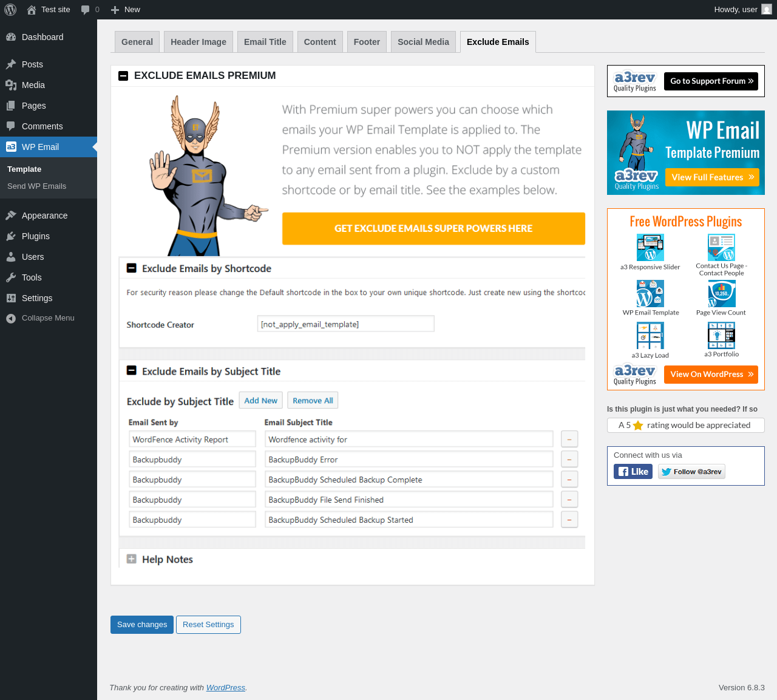Viewport: 777px width, 700px height.
Task: Edit the BackupBuddy File Send Finished field
Action: click(x=409, y=499)
